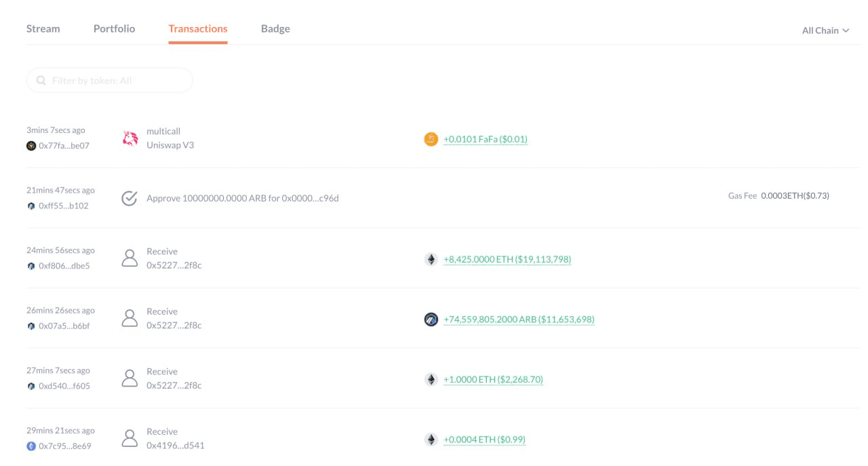Viewport: 868px width, 466px height.
Task: Click the approve checkmark icon
Action: (x=130, y=198)
